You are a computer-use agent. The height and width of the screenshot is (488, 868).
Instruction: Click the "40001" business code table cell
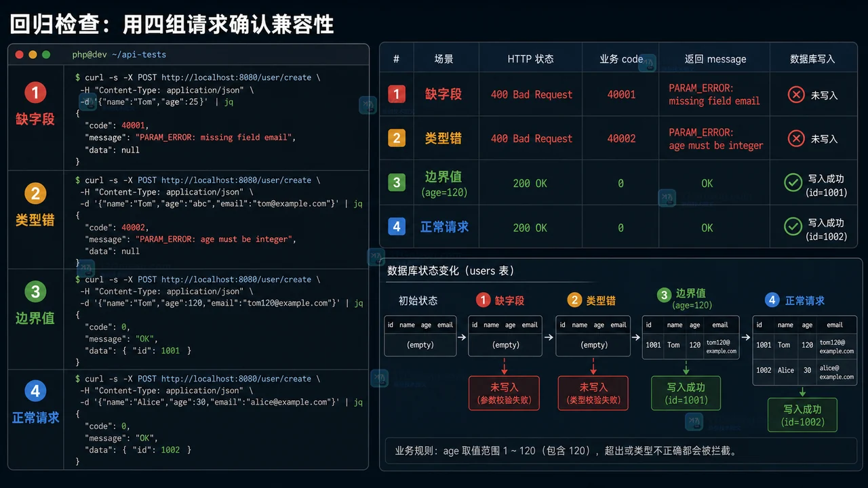[621, 94]
